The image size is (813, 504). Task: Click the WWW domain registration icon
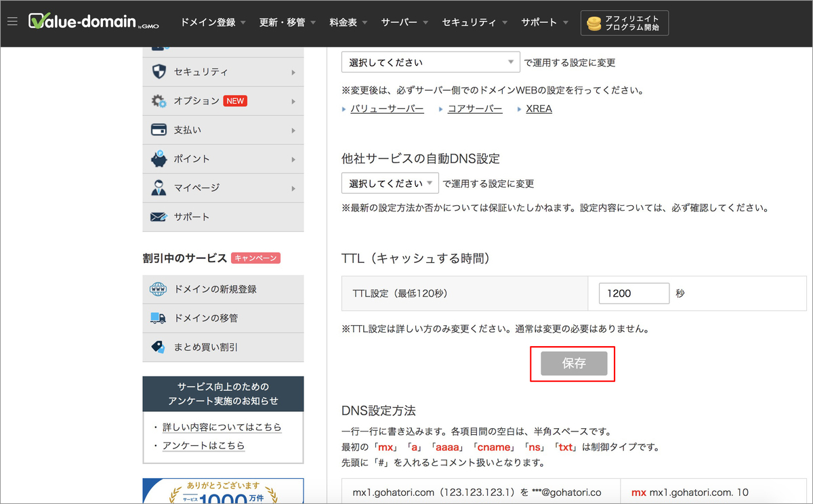158,289
